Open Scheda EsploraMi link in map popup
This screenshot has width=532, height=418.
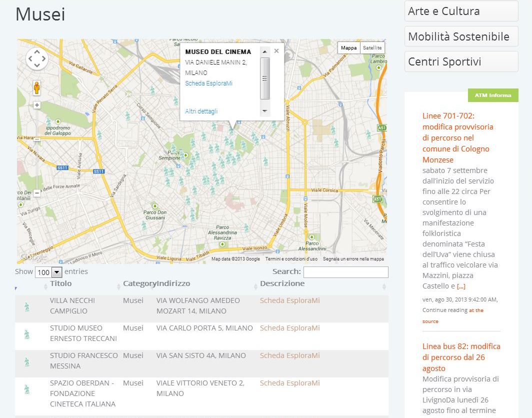point(208,83)
